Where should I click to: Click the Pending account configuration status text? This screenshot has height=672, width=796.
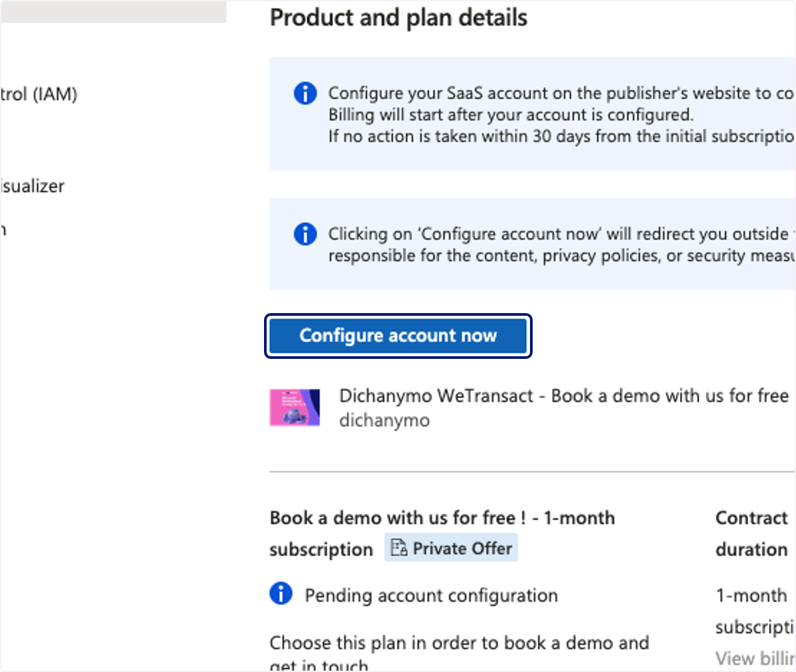[x=431, y=596]
